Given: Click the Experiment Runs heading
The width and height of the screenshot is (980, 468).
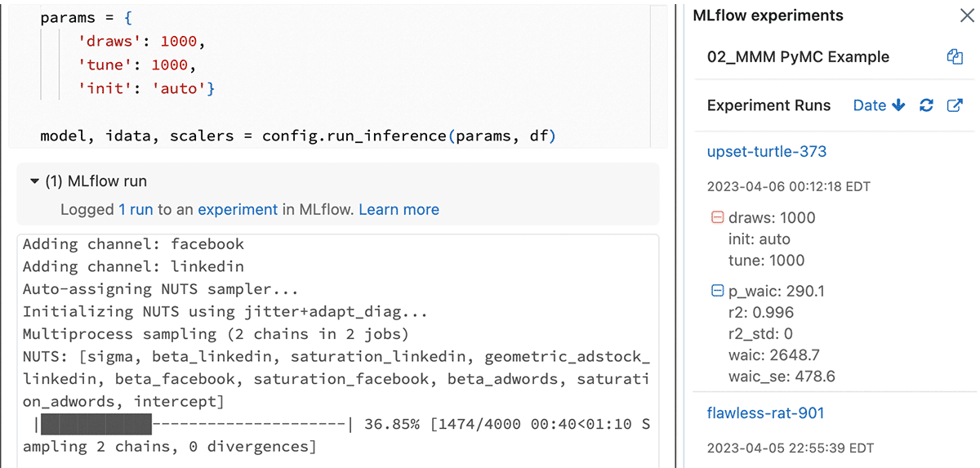Looking at the screenshot, I should click(x=768, y=105).
